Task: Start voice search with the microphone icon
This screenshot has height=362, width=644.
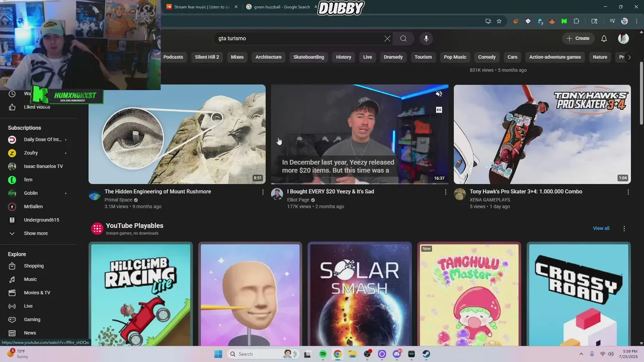Action: click(426, 38)
